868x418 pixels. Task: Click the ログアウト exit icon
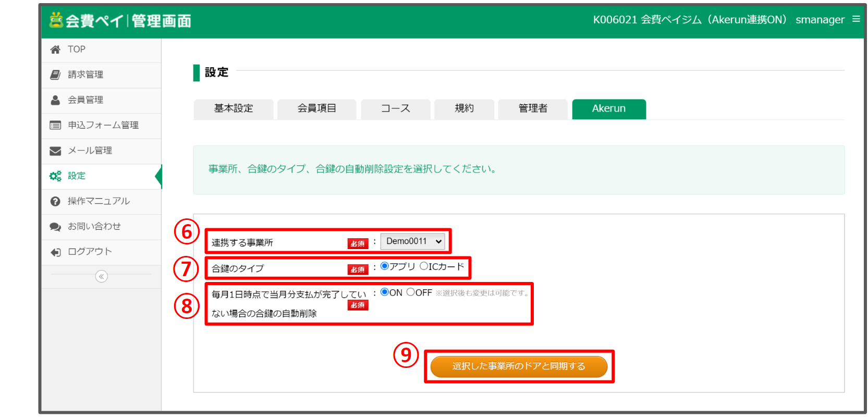tap(55, 252)
